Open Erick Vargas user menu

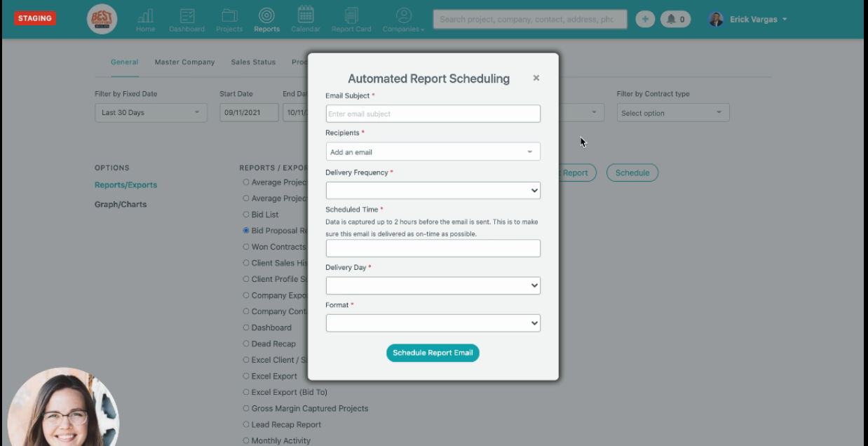point(758,19)
